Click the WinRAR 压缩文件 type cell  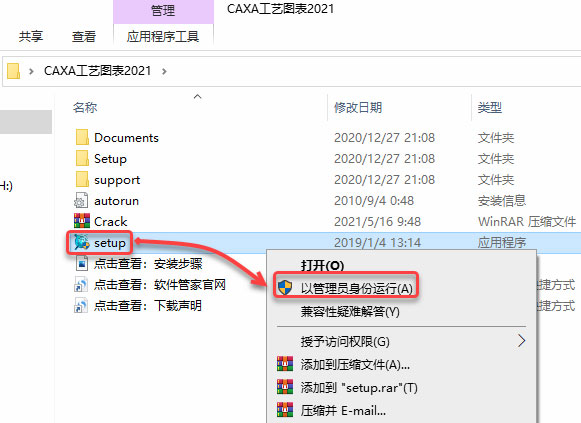point(527,222)
